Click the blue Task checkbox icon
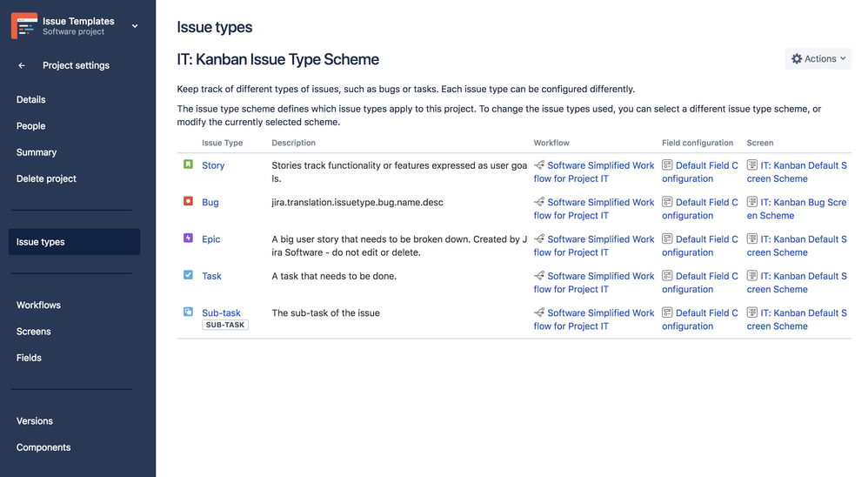 188,275
